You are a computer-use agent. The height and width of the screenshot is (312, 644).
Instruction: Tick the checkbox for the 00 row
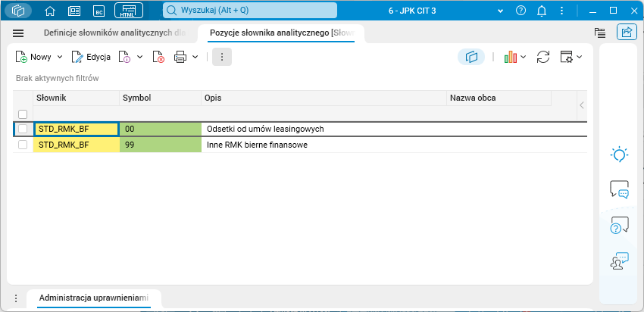pyautogui.click(x=23, y=129)
